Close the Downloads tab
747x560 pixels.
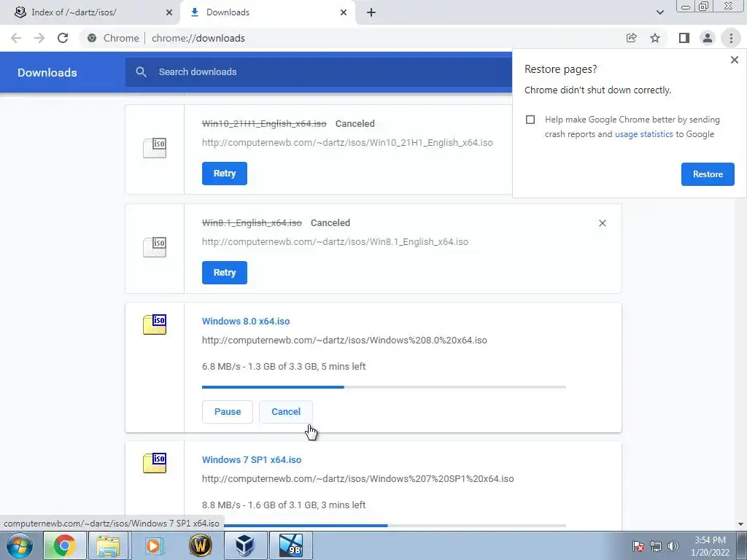coord(344,12)
